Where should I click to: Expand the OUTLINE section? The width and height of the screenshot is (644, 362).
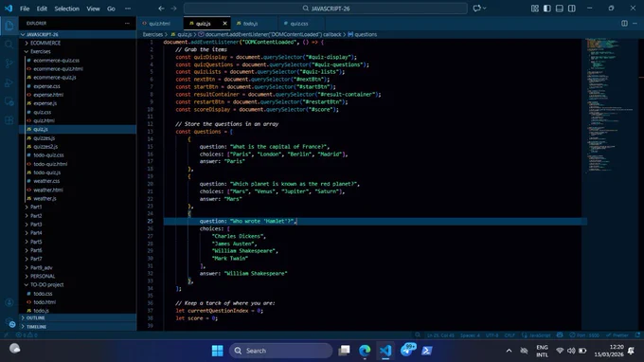tap(78, 318)
